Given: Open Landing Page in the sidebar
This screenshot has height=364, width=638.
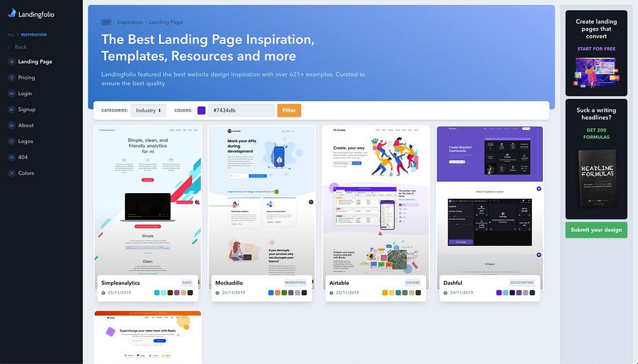Looking at the screenshot, I should [35, 61].
